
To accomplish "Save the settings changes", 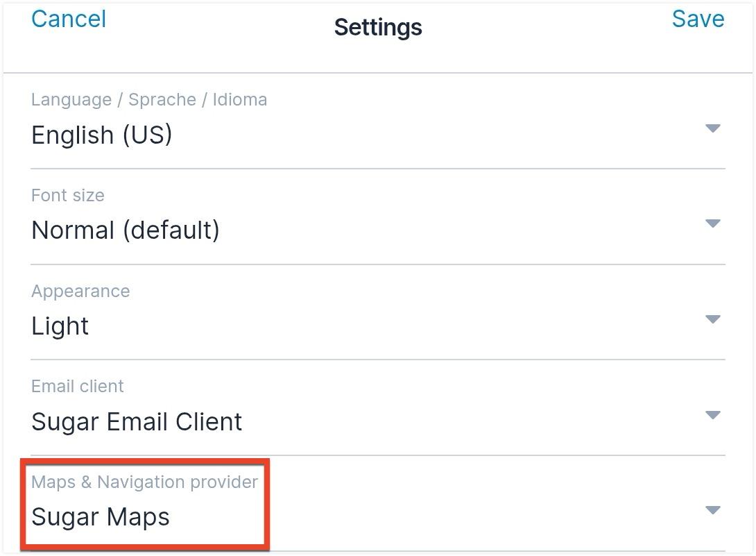I will pos(698,19).
